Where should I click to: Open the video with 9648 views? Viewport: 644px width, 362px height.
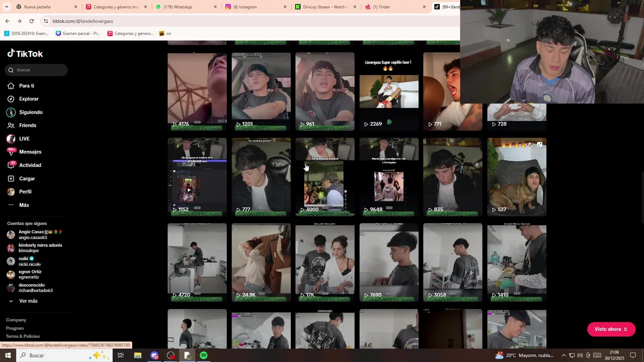389,177
